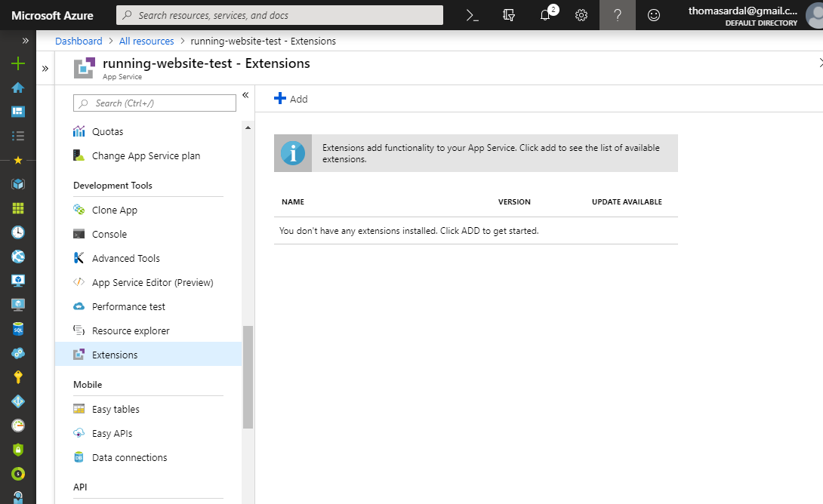Image resolution: width=823 pixels, height=504 pixels.
Task: Click the VERSION column header
Action: click(x=514, y=202)
